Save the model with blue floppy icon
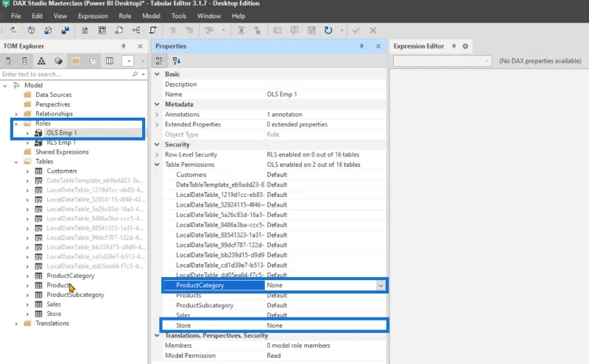Screen dimensions: 589x364 [66, 30]
